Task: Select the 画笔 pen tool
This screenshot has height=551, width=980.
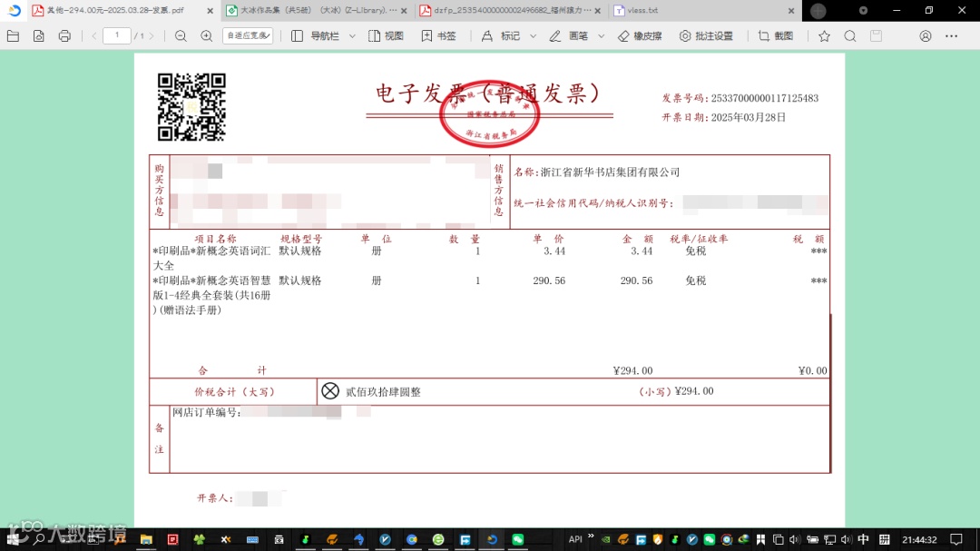Action: pyautogui.click(x=569, y=36)
